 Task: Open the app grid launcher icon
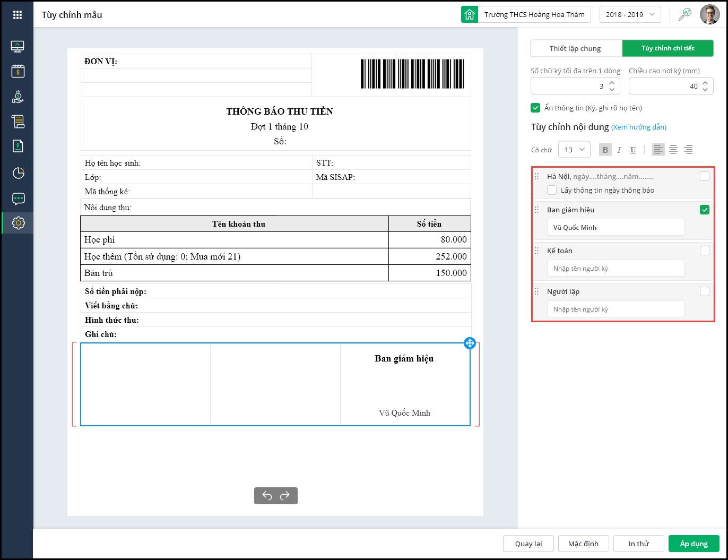pyautogui.click(x=18, y=15)
